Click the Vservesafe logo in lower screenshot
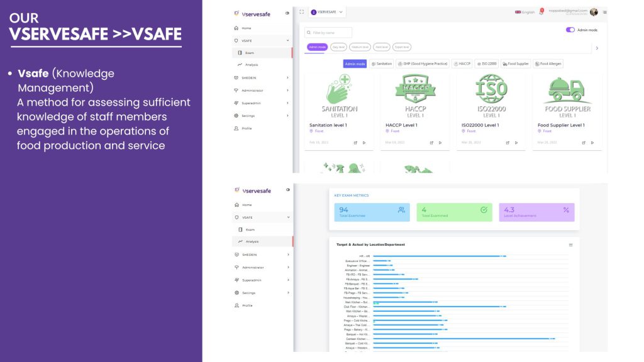The height and width of the screenshot is (362, 644). pos(253,190)
